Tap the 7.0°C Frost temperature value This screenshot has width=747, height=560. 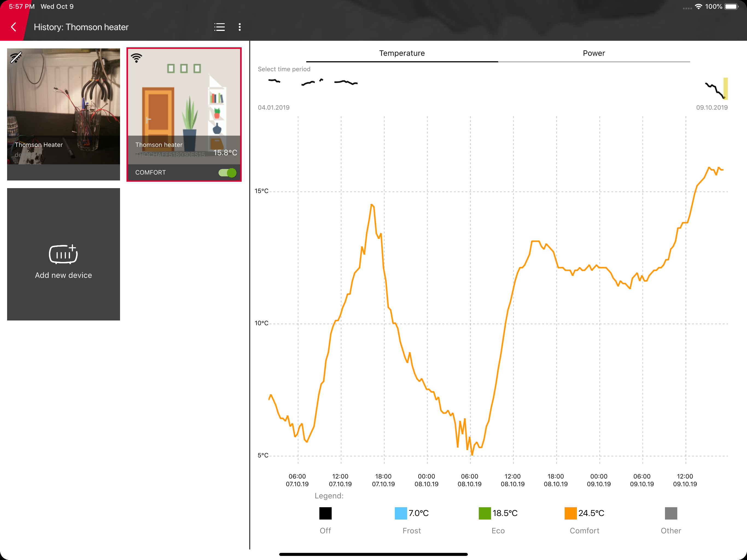click(419, 513)
